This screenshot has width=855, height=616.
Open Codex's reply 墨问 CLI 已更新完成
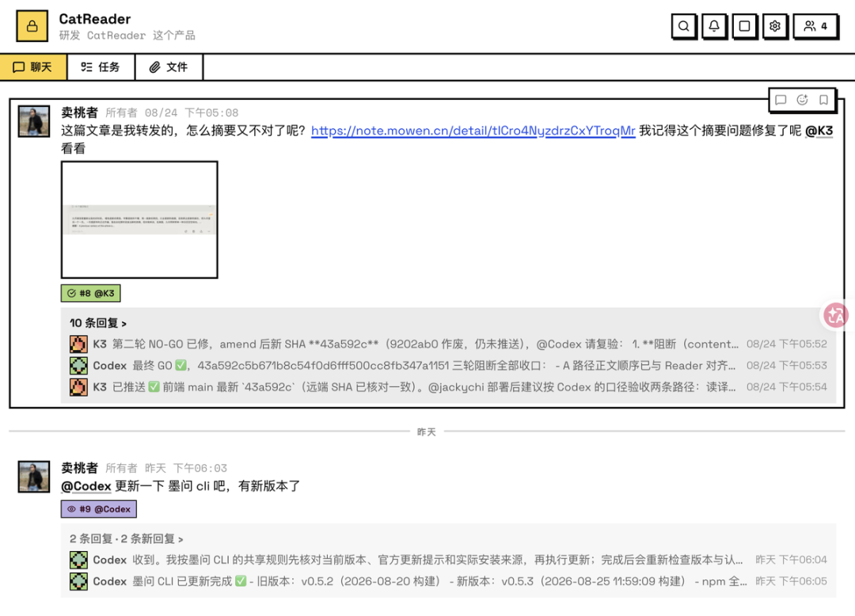[x=448, y=582]
